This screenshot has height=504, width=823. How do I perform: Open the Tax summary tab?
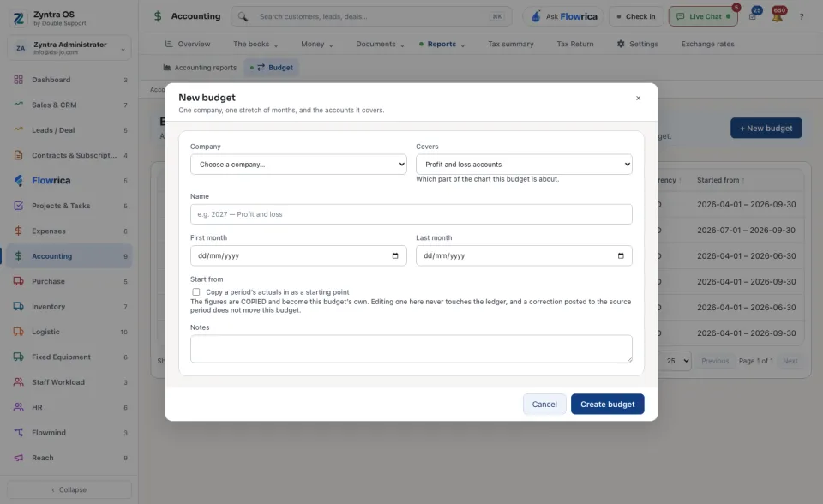(511, 44)
